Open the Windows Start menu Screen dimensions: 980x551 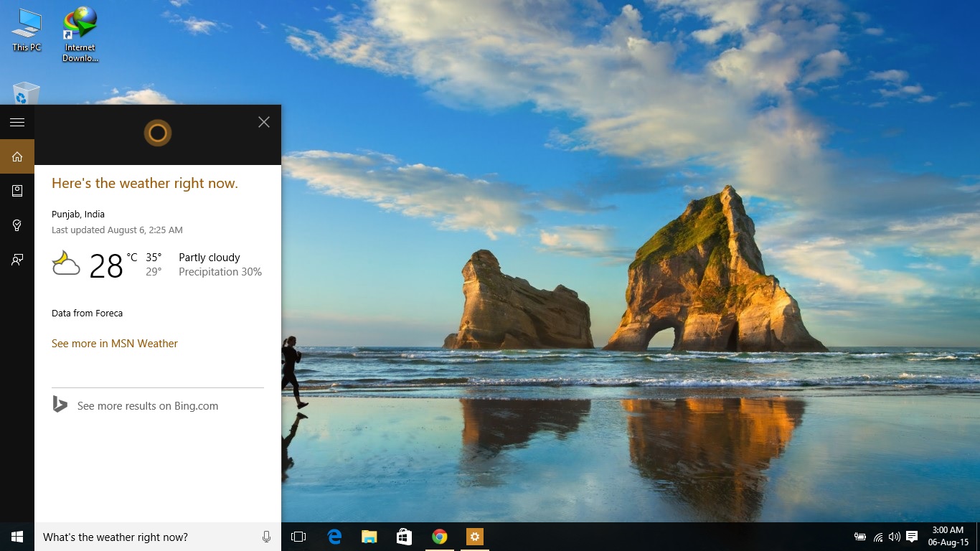coord(17,537)
